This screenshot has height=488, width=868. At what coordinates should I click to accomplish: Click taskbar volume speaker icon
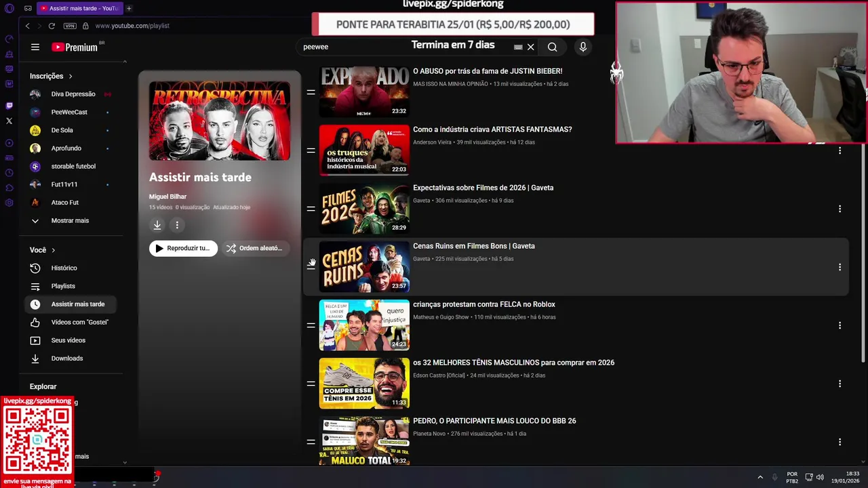coord(820,477)
